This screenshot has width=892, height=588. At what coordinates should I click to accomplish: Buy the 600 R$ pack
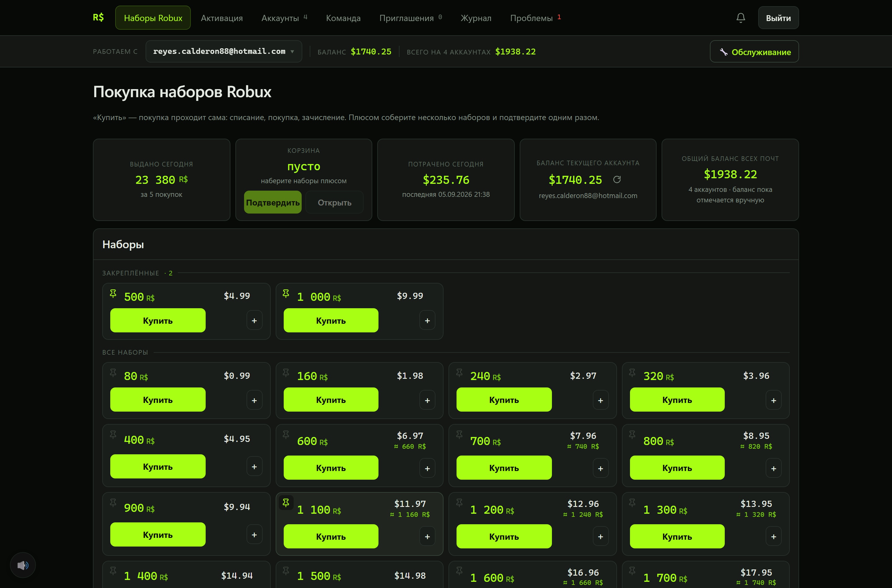pos(331,468)
